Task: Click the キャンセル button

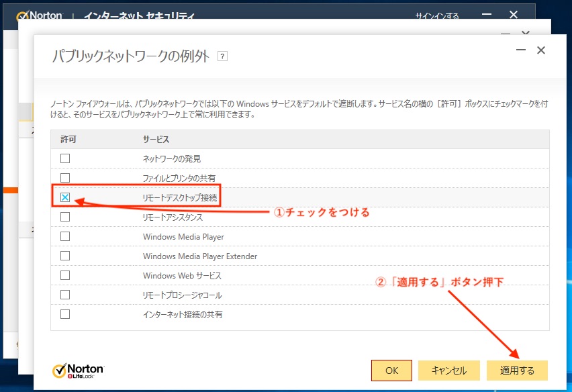Action: (x=449, y=371)
